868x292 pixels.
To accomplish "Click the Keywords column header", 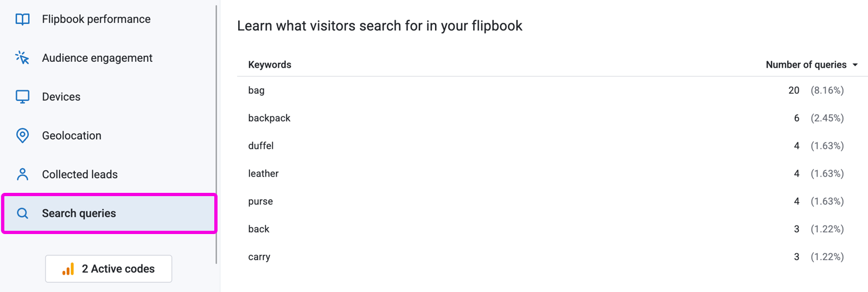I will [x=270, y=64].
